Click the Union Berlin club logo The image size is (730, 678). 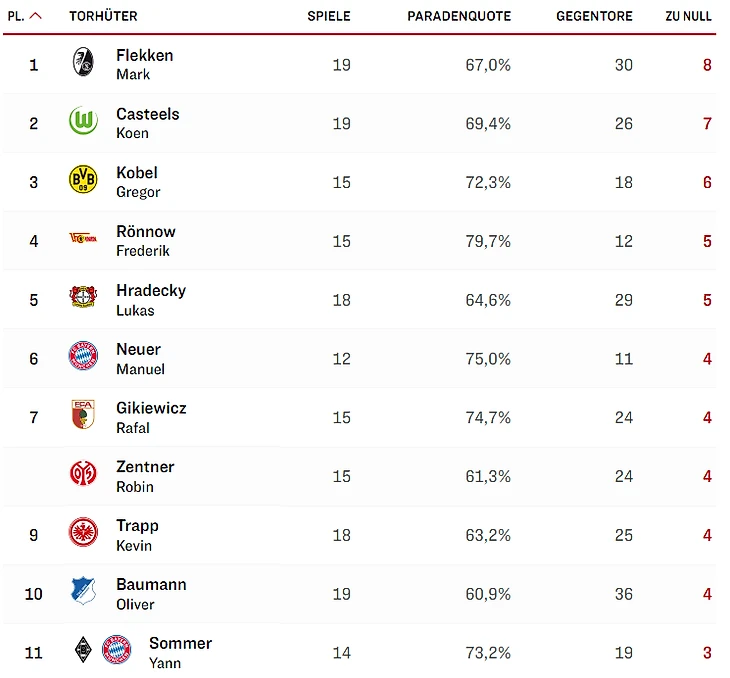83,239
